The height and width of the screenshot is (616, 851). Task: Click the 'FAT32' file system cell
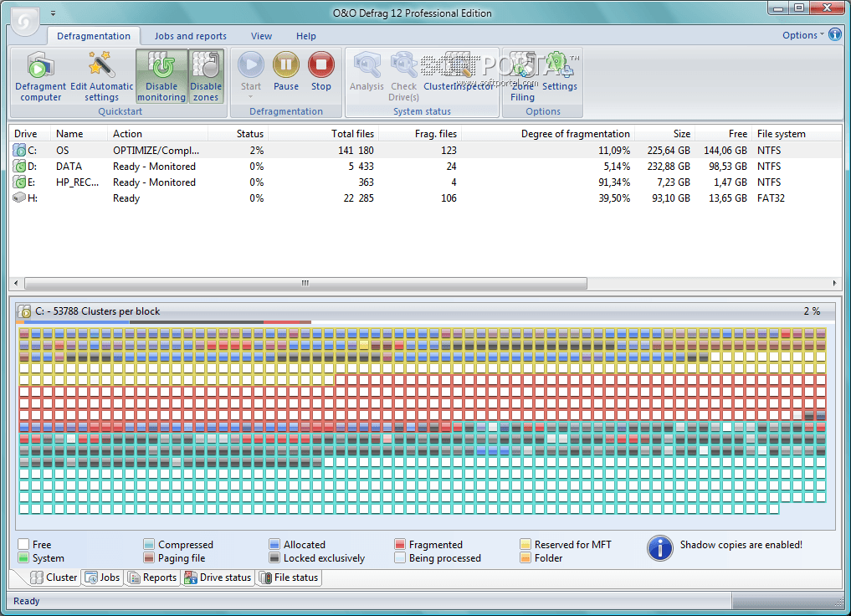(x=771, y=198)
